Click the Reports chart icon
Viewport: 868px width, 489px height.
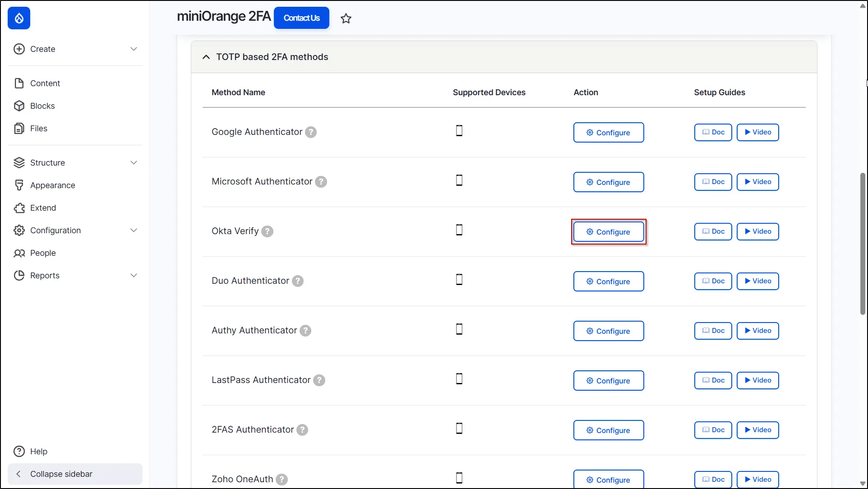(19, 276)
